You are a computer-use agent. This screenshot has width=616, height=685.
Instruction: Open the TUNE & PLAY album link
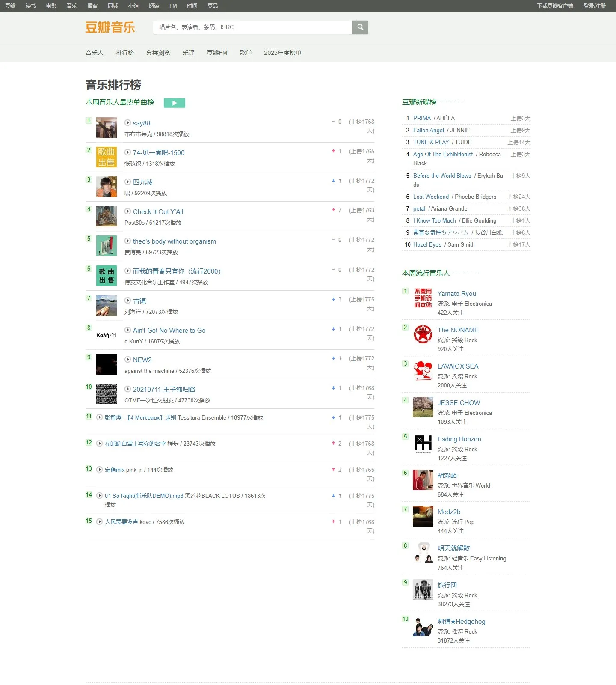[x=431, y=142]
